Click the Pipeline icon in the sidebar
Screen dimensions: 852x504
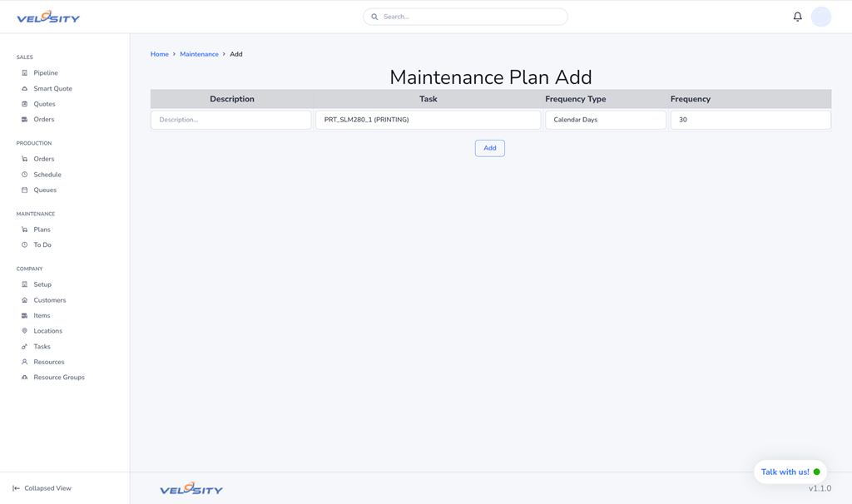tap(24, 73)
